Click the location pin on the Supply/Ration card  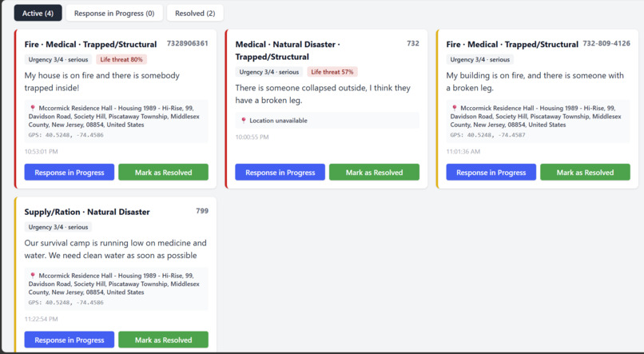tap(33, 276)
